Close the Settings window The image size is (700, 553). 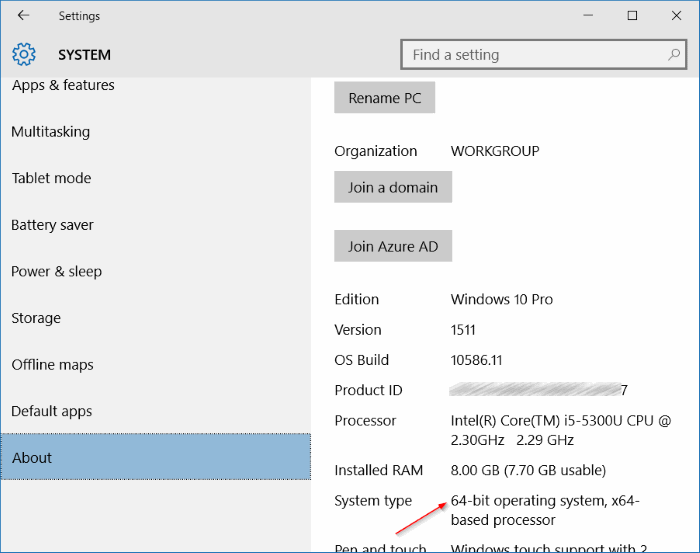pos(677,16)
